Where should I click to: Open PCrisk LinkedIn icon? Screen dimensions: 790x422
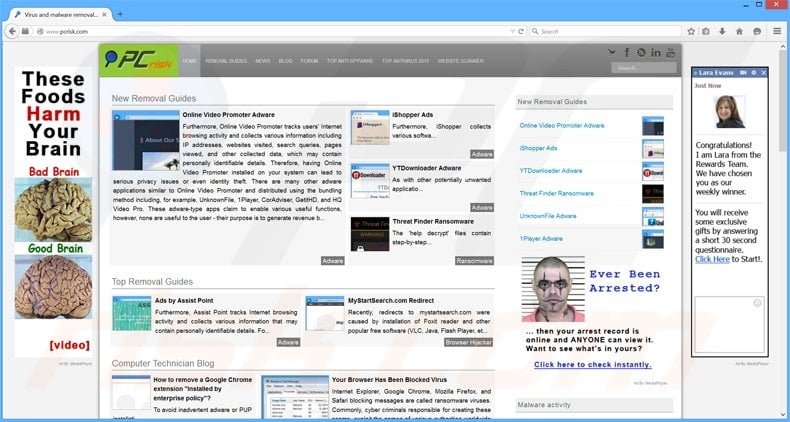[655, 52]
